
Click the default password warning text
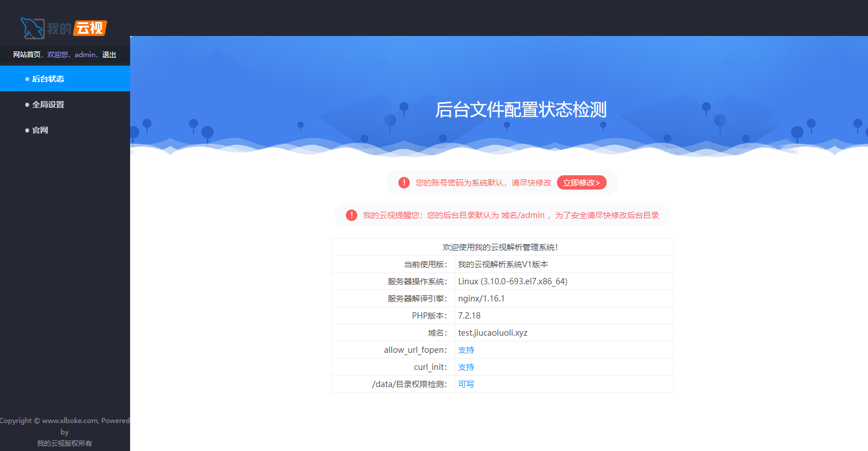[x=483, y=183]
